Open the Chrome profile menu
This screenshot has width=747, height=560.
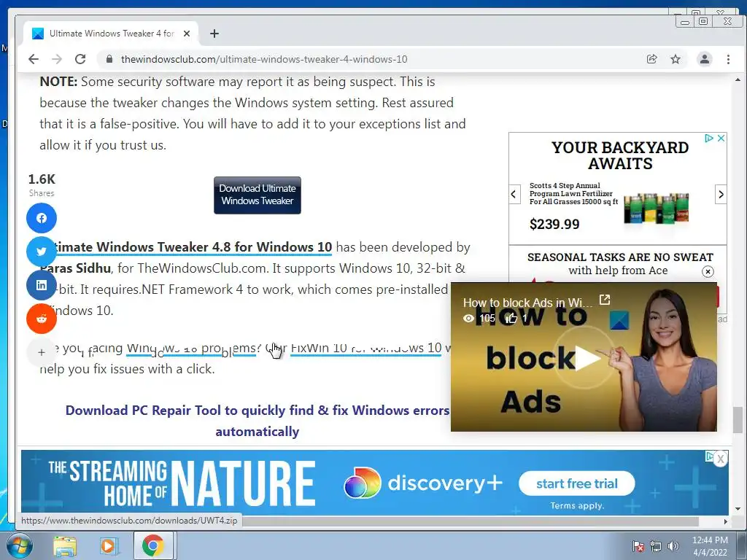point(705,59)
